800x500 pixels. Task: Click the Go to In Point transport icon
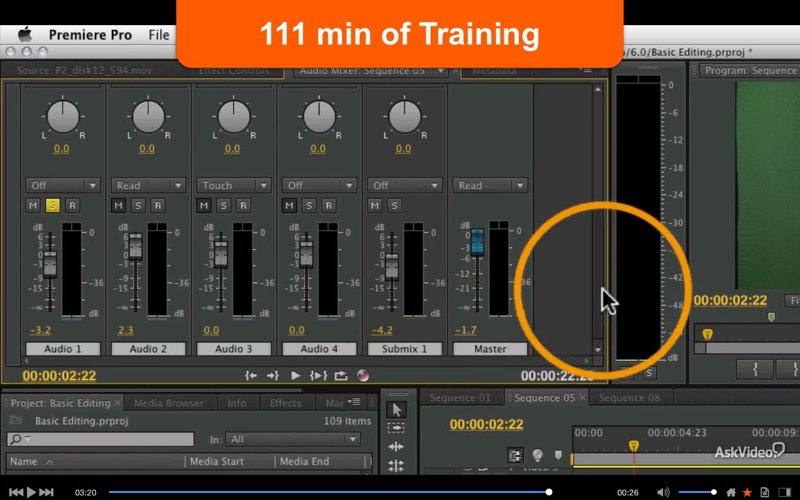[251, 376]
